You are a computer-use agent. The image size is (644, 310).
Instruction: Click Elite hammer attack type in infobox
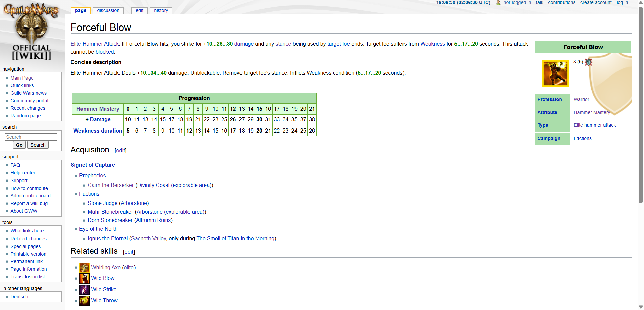click(x=595, y=125)
